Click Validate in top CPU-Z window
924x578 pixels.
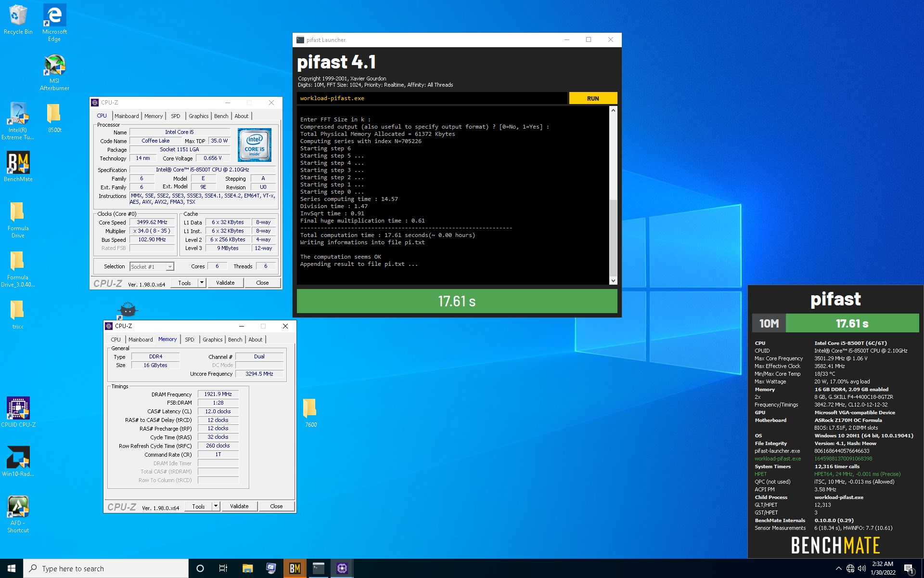[225, 283]
